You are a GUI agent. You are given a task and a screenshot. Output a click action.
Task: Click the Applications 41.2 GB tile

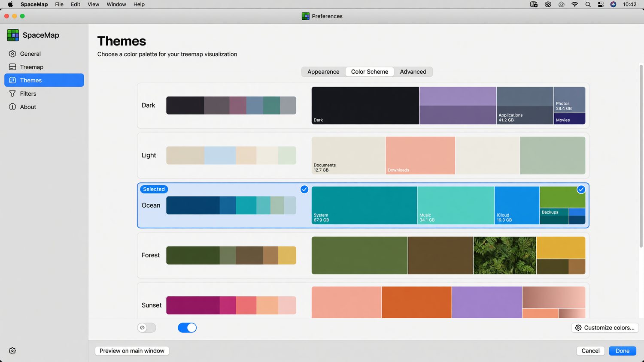[x=525, y=106]
